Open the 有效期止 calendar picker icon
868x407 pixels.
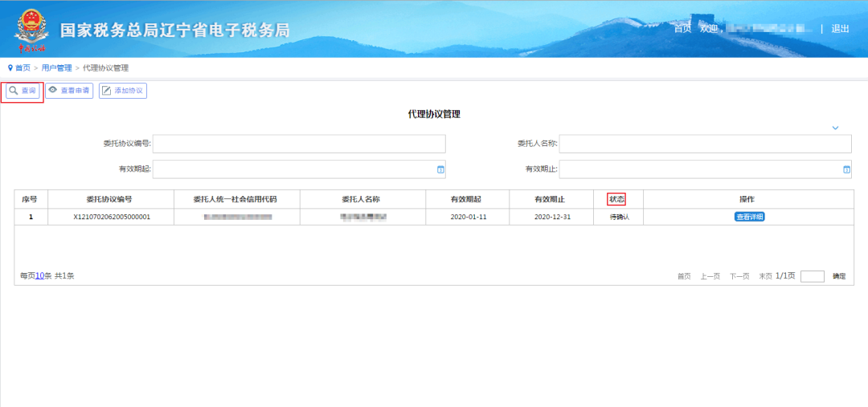[x=846, y=169]
